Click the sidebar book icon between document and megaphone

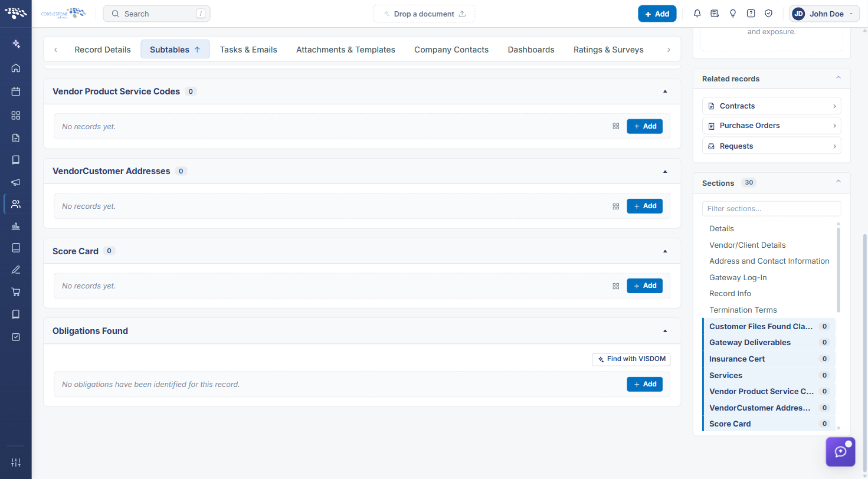(16, 160)
